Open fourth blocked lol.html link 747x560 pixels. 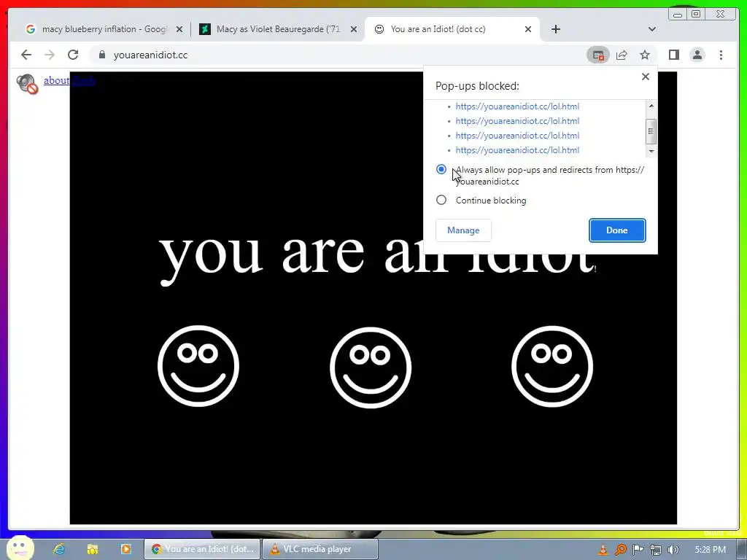[x=517, y=150]
